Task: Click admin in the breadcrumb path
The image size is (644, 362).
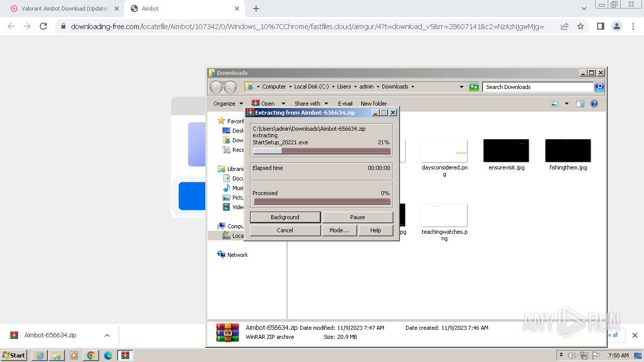Action: [366, 86]
